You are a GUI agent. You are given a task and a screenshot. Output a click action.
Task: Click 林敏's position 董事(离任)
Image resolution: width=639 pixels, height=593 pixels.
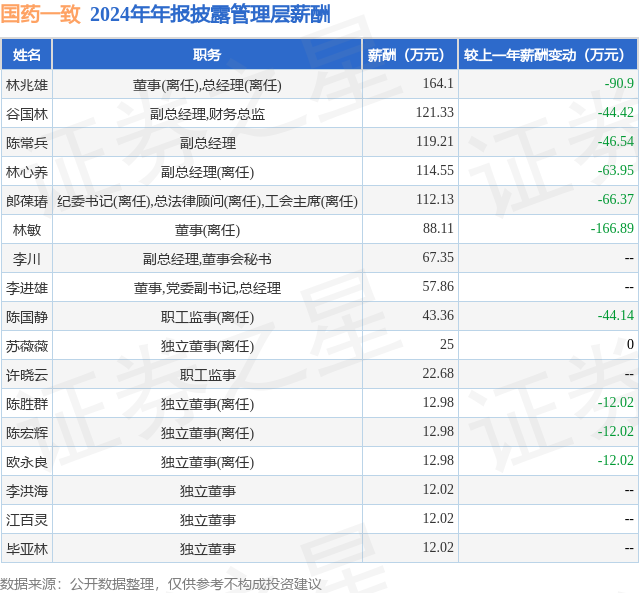(x=207, y=230)
